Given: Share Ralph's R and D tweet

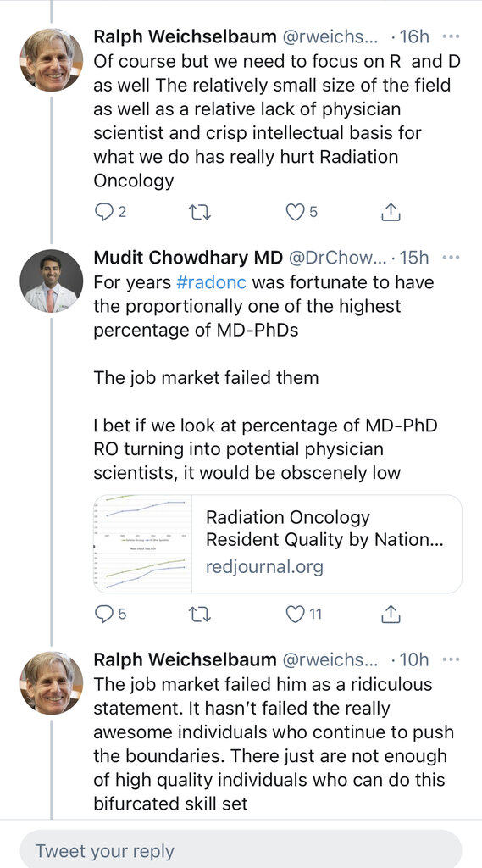Looking at the screenshot, I should coord(391,211).
